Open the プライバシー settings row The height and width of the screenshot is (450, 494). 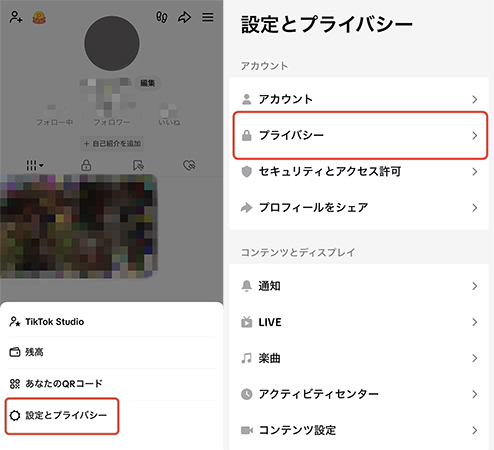coord(360,135)
